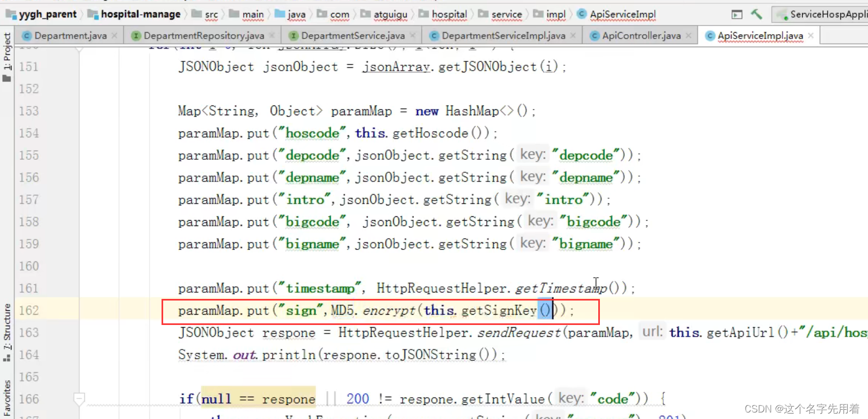The width and height of the screenshot is (868, 419).
Task: Click line number 160 in the gutter
Action: click(x=29, y=266)
